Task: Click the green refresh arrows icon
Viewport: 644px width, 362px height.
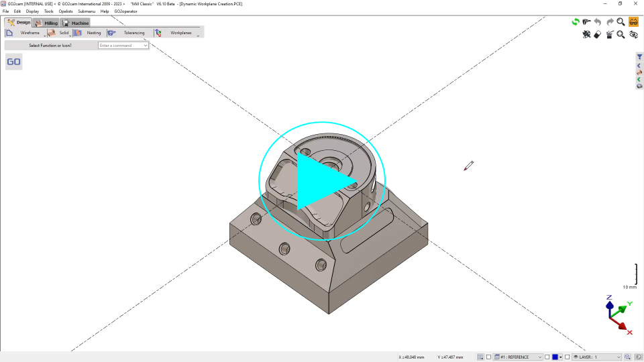Action: coord(576,22)
